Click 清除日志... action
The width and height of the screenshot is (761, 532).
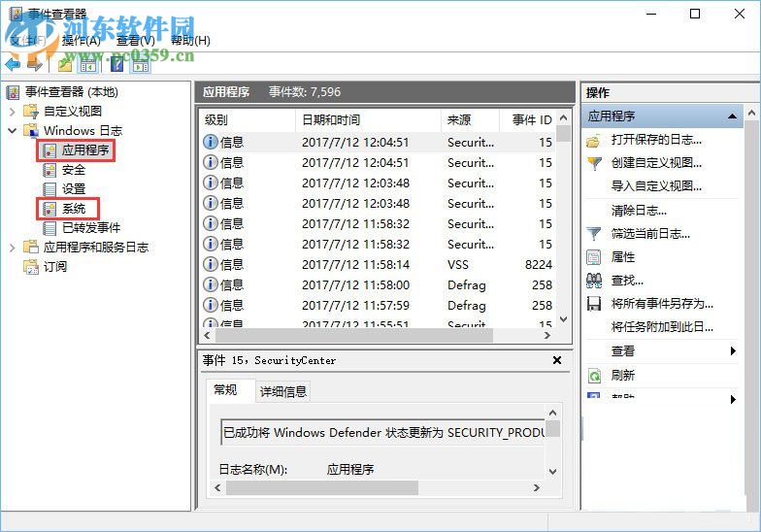[639, 211]
